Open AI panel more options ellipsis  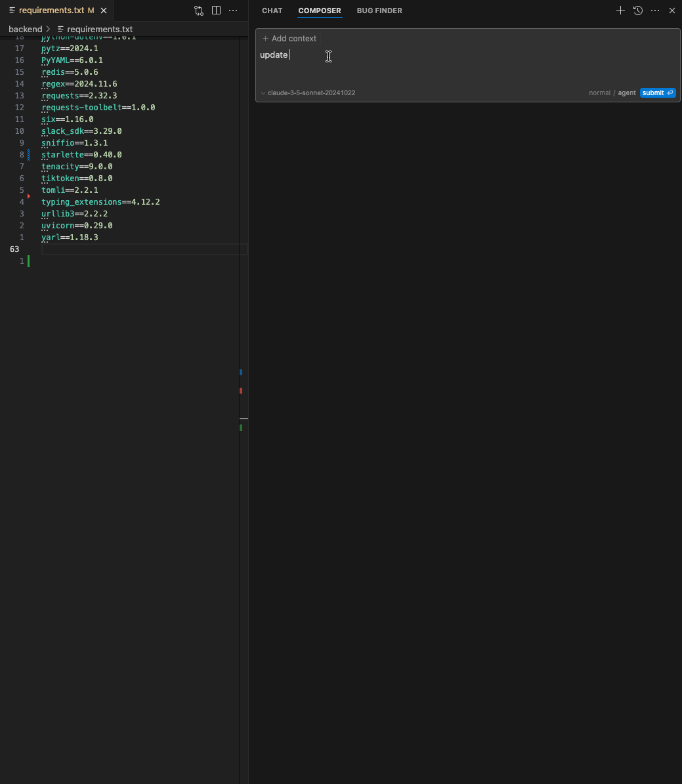coord(655,10)
